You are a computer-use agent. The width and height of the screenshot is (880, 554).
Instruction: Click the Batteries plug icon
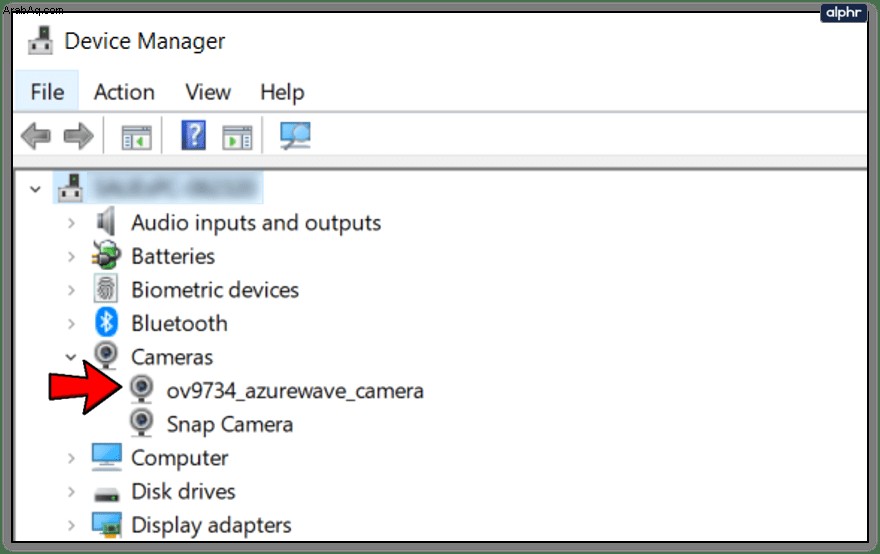pyautogui.click(x=106, y=255)
